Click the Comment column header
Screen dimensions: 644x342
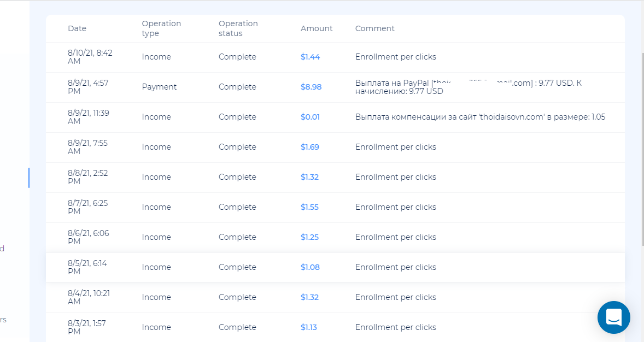click(x=374, y=28)
